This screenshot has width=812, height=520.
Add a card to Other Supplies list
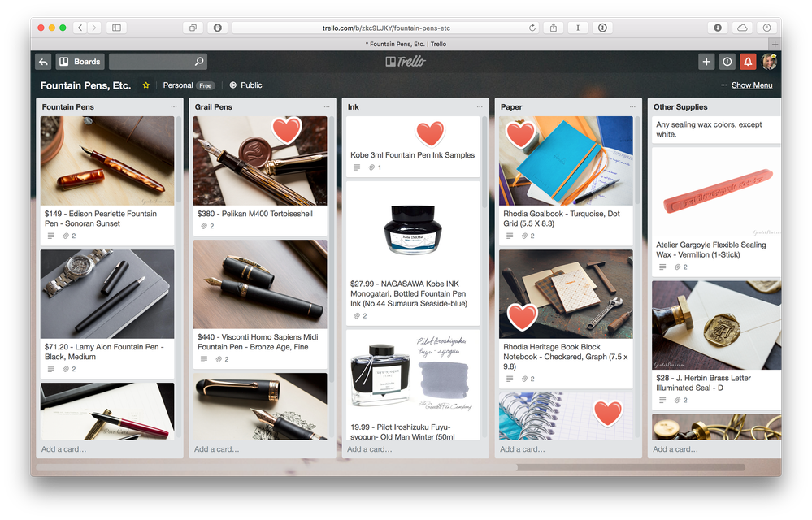click(x=675, y=449)
